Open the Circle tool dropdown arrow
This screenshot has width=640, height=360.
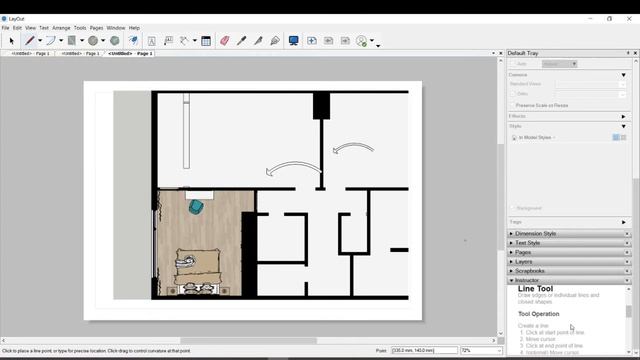coord(103,40)
